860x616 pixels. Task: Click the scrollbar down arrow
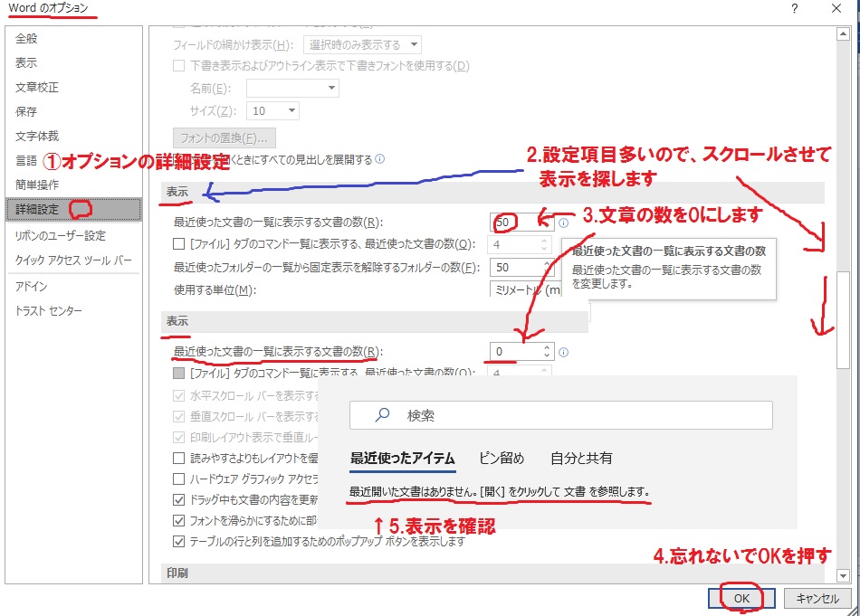coord(843,575)
